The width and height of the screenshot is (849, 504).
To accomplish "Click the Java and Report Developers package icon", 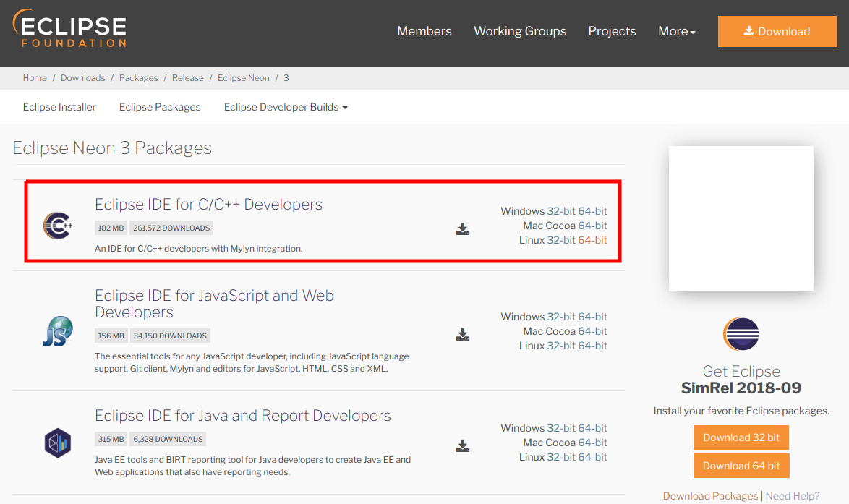I will click(58, 443).
